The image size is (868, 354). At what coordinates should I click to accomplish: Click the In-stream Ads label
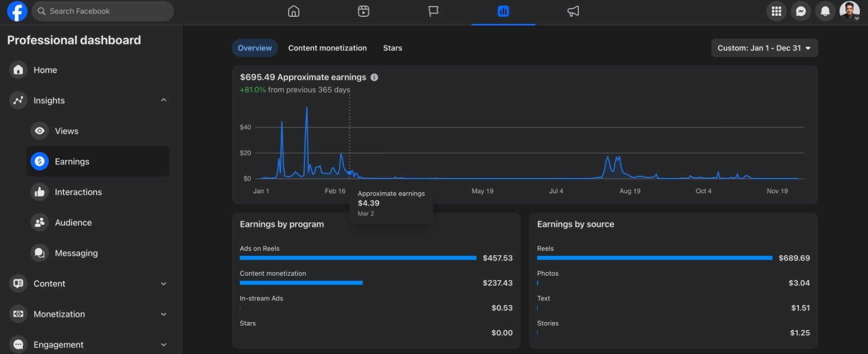(261, 298)
